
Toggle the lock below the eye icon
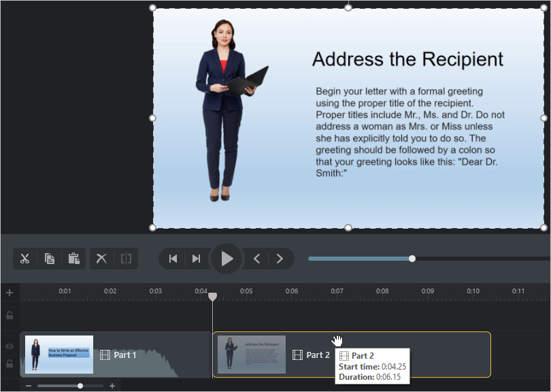pyautogui.click(x=10, y=363)
